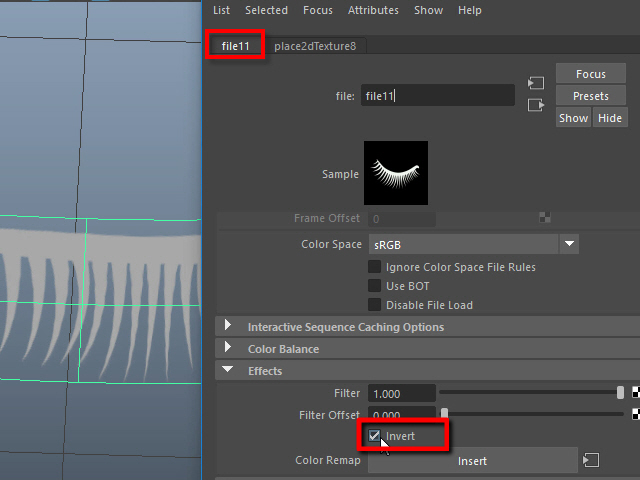This screenshot has width=640, height=480.
Task: Expand the Color Balance section
Action: 228,349
